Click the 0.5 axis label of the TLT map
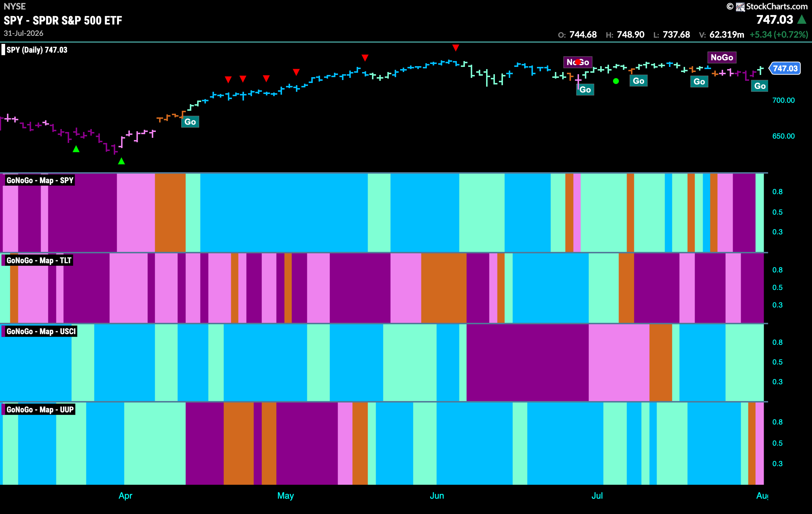Image resolution: width=812 pixels, height=514 pixels. (x=777, y=287)
